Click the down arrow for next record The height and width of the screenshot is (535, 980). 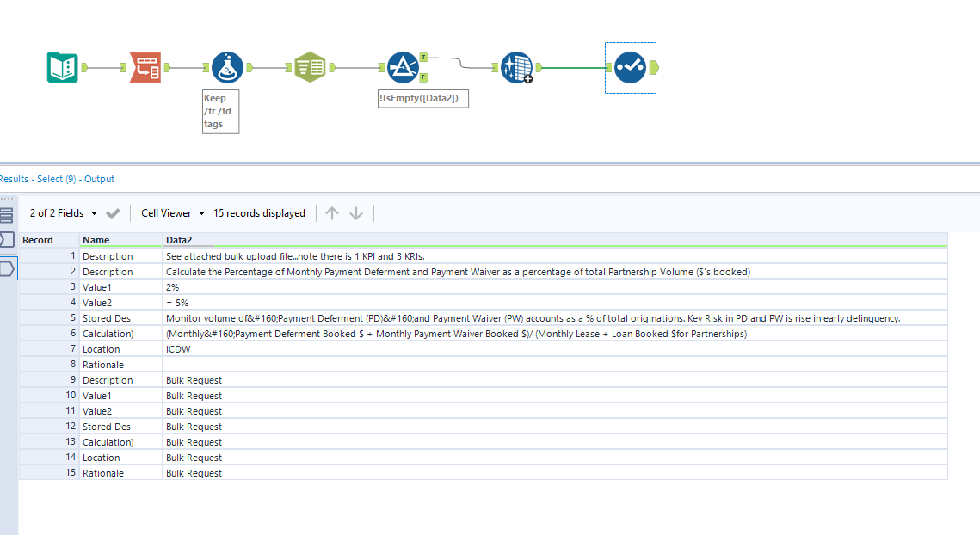tap(356, 212)
